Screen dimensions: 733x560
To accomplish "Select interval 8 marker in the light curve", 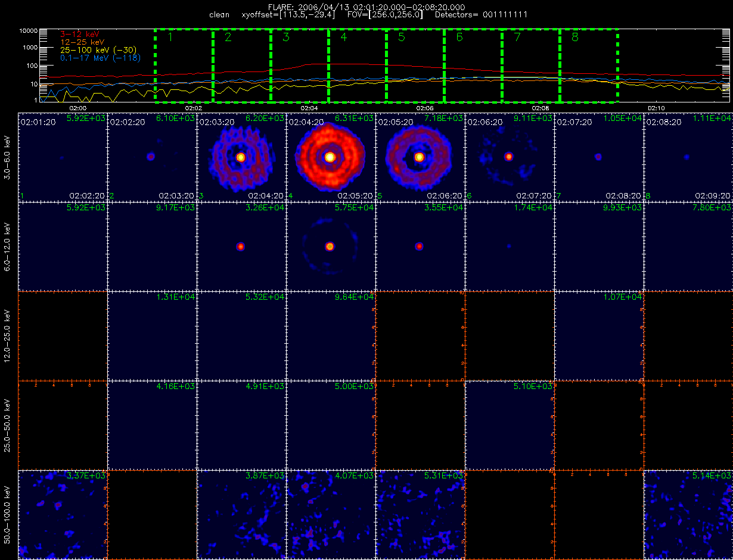I will tap(574, 38).
